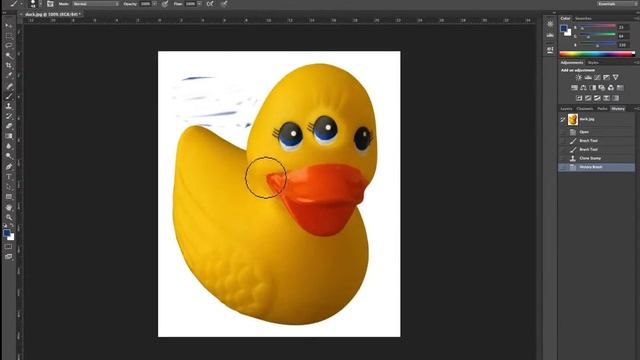Click the color spectrum ramp

(x=597, y=54)
